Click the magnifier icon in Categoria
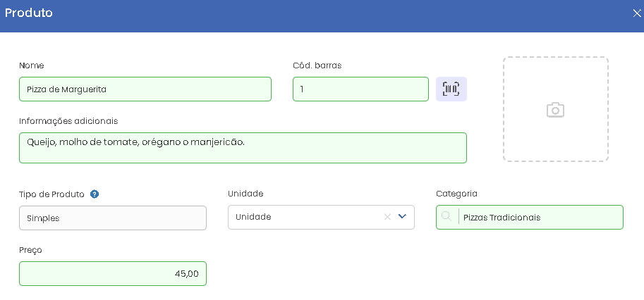 [x=446, y=217]
